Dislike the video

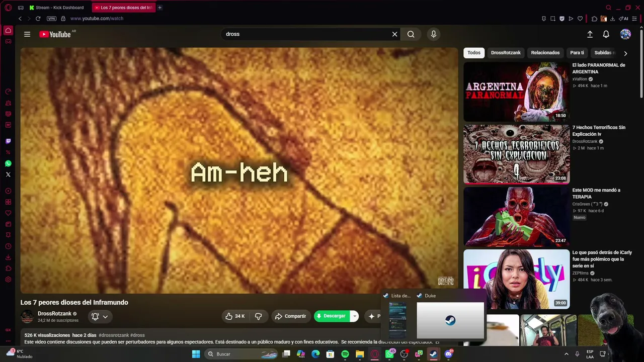click(x=259, y=316)
